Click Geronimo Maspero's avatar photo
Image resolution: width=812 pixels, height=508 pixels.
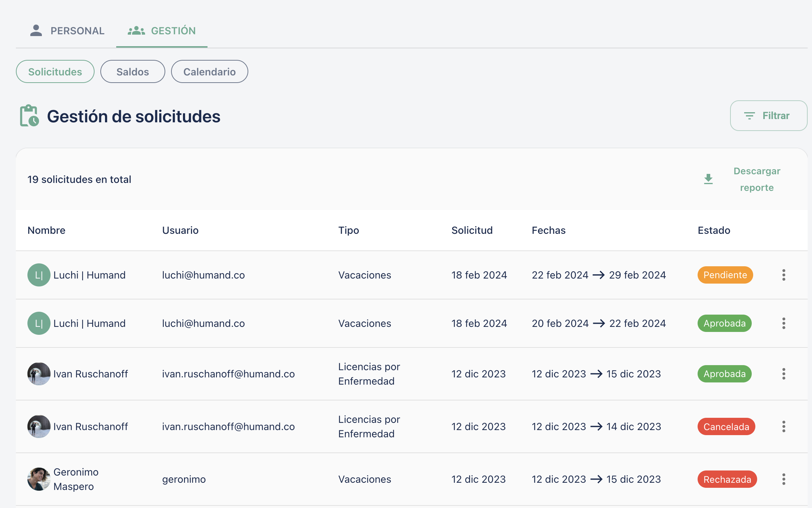coord(39,479)
